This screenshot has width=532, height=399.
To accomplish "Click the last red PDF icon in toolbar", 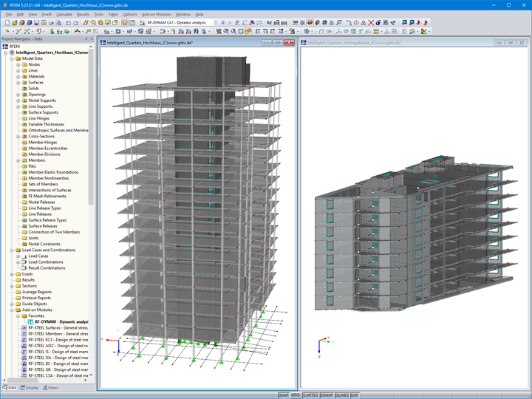I will pos(426,23).
